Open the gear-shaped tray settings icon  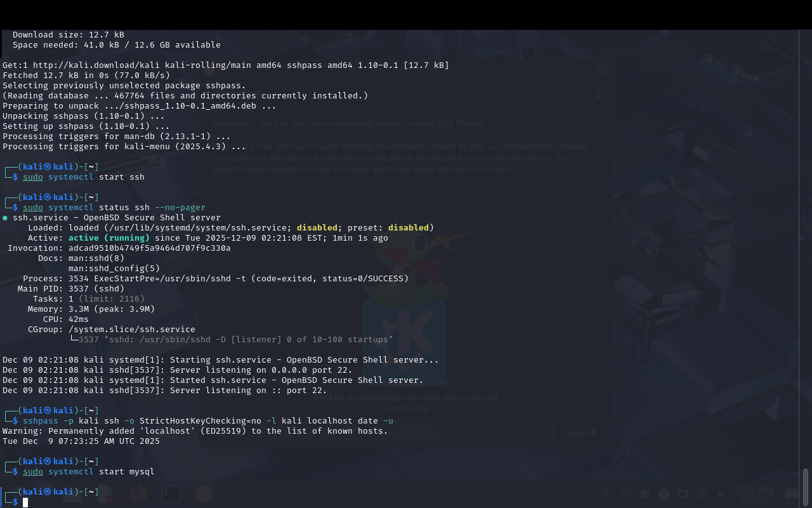(645, 494)
